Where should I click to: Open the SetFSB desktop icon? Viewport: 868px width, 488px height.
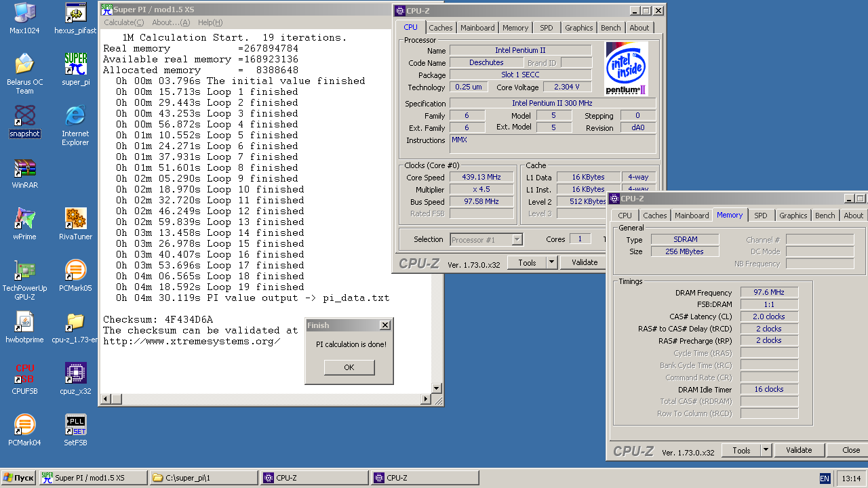[x=75, y=424]
